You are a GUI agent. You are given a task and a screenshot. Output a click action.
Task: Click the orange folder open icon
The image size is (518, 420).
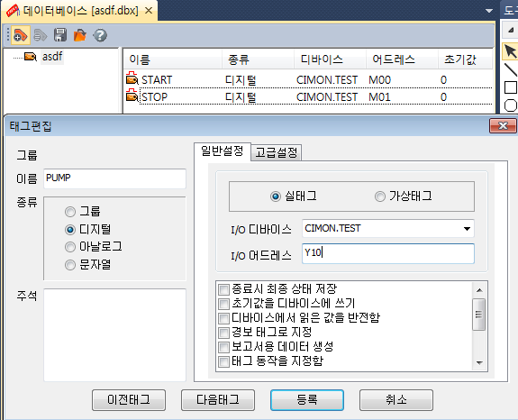[80, 35]
